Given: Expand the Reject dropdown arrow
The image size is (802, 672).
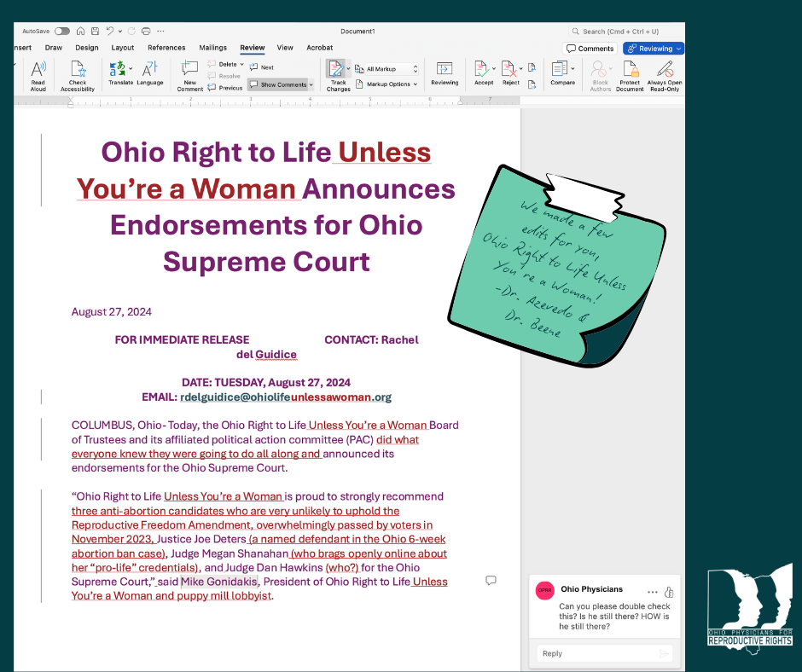Looking at the screenshot, I should [x=521, y=68].
